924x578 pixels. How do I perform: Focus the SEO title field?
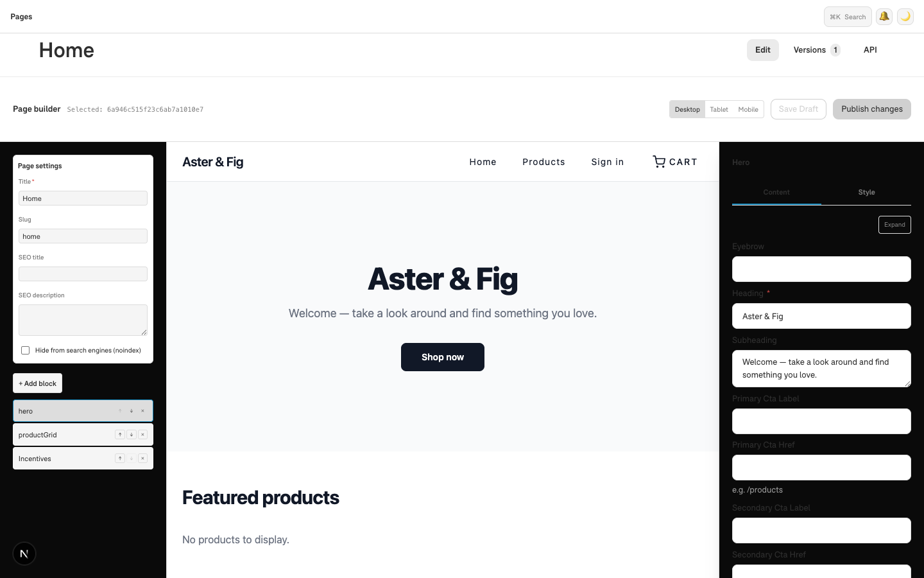click(x=83, y=274)
